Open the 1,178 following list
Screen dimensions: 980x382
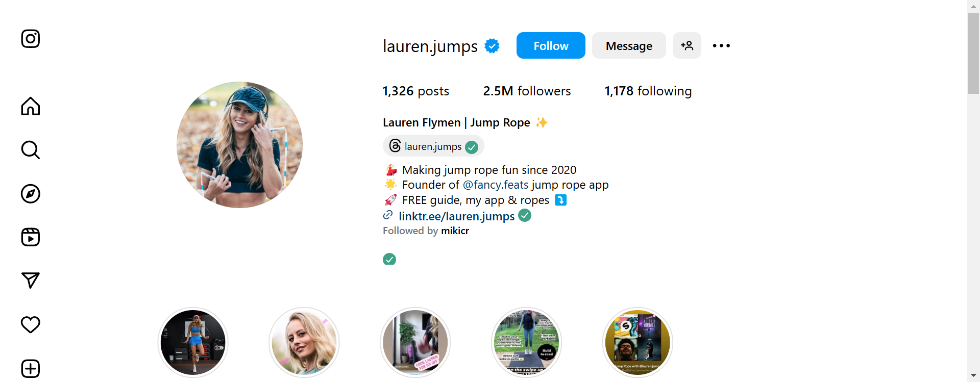[x=648, y=91]
